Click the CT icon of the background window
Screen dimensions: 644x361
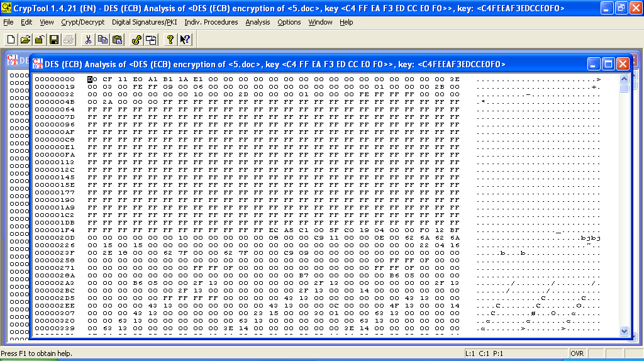pyautogui.click(x=13, y=60)
